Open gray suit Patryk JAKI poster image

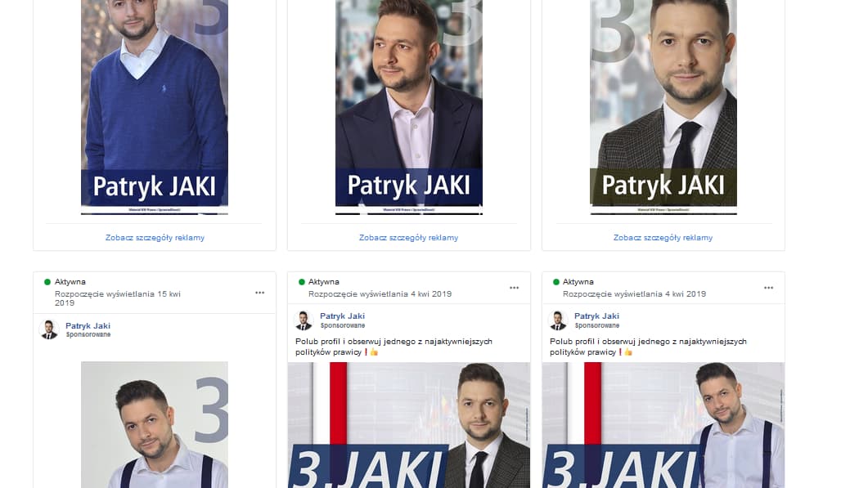tap(663, 107)
